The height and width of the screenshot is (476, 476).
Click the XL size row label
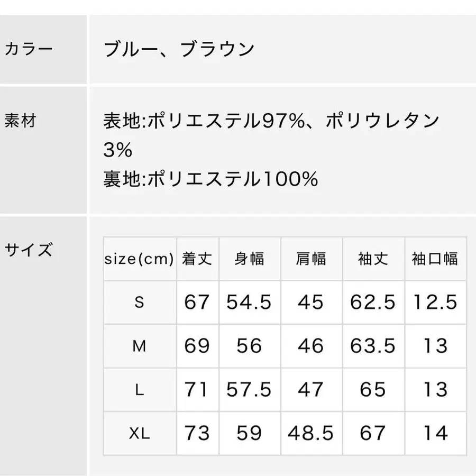tap(139, 434)
